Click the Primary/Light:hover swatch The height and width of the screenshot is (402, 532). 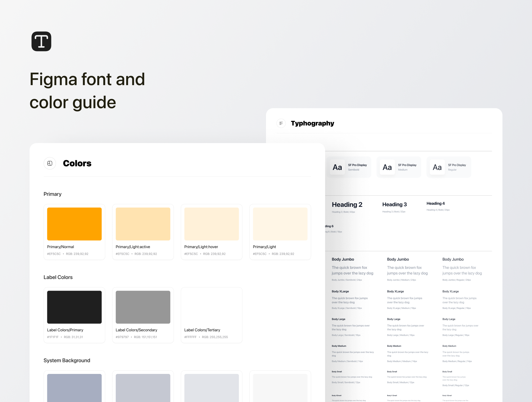(x=211, y=224)
